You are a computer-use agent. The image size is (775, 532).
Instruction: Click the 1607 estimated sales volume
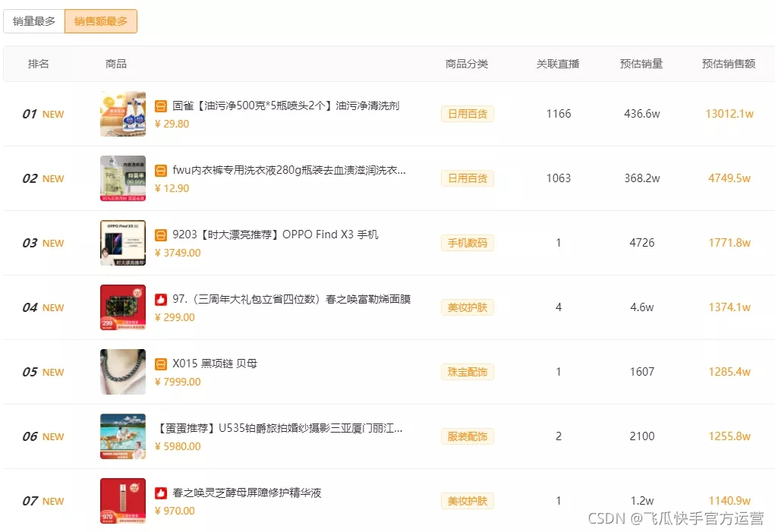(642, 372)
